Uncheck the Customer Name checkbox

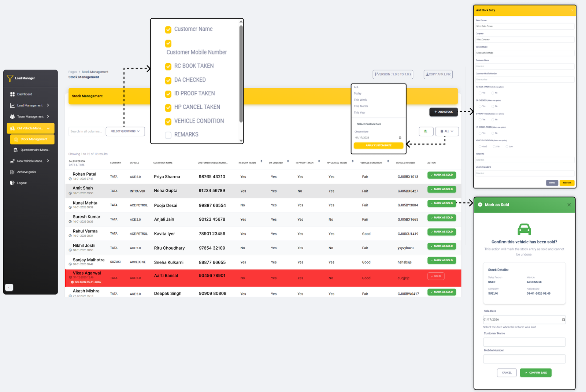(168, 30)
